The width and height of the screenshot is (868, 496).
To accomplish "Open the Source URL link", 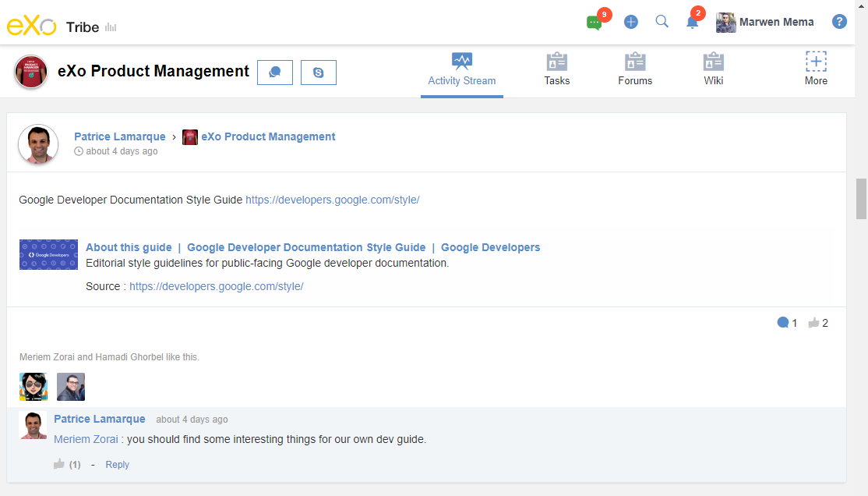I will (x=217, y=286).
